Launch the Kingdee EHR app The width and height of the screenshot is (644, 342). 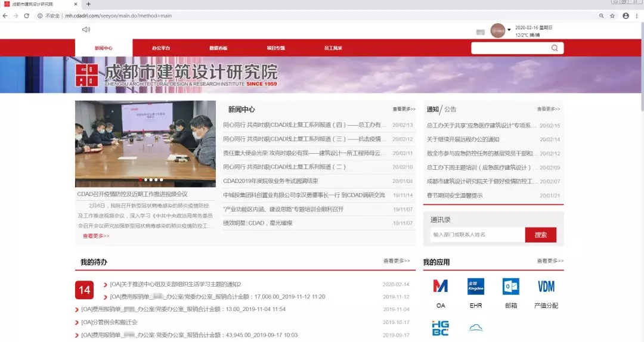[475, 287]
